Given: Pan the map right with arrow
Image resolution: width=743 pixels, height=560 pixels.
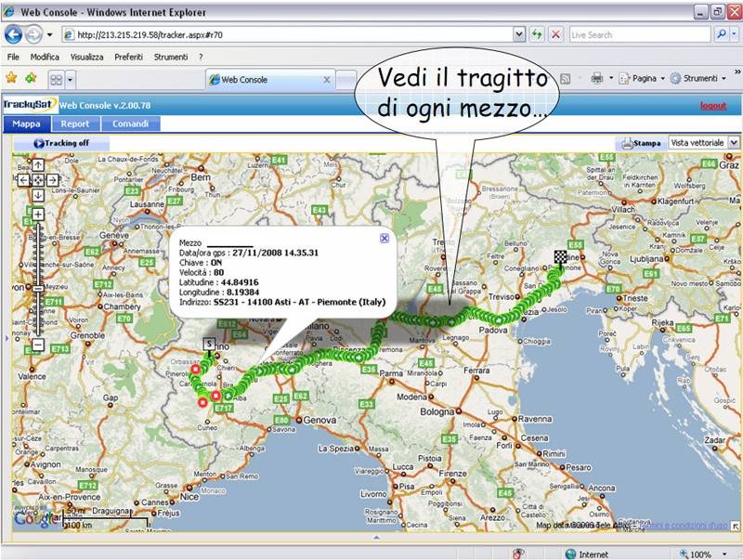Looking at the screenshot, I should coord(53,180).
